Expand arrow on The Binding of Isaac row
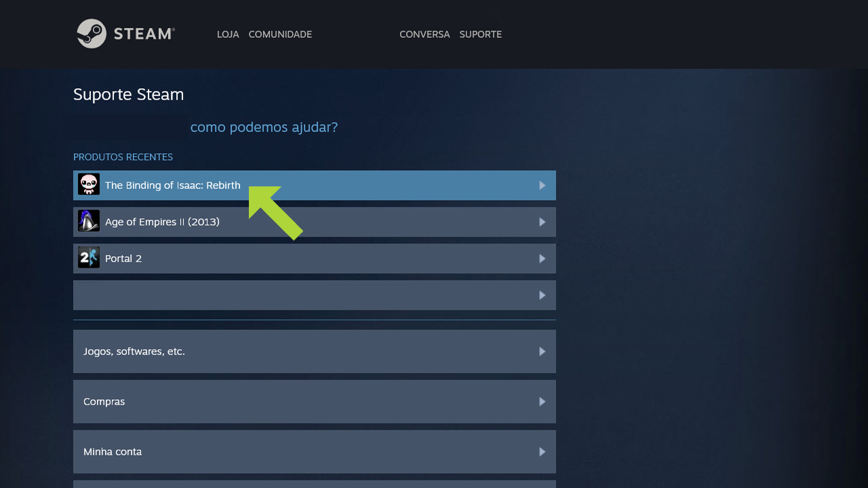The image size is (868, 488). (542, 185)
